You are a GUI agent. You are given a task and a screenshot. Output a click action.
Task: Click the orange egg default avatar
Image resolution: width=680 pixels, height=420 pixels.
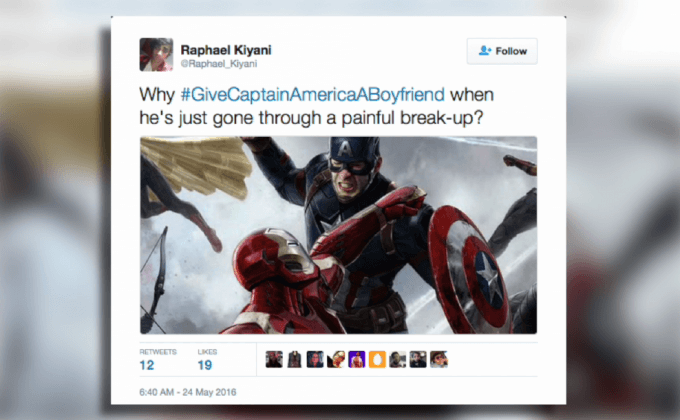377,359
